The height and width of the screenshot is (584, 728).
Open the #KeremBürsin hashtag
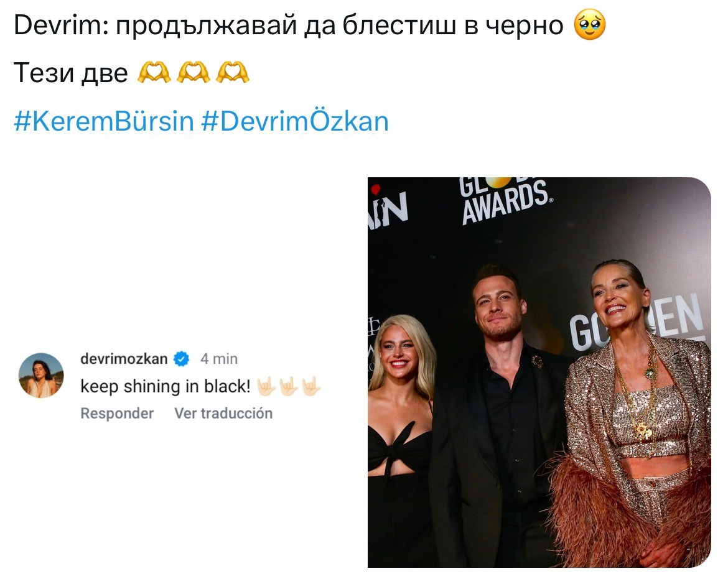pyautogui.click(x=104, y=122)
